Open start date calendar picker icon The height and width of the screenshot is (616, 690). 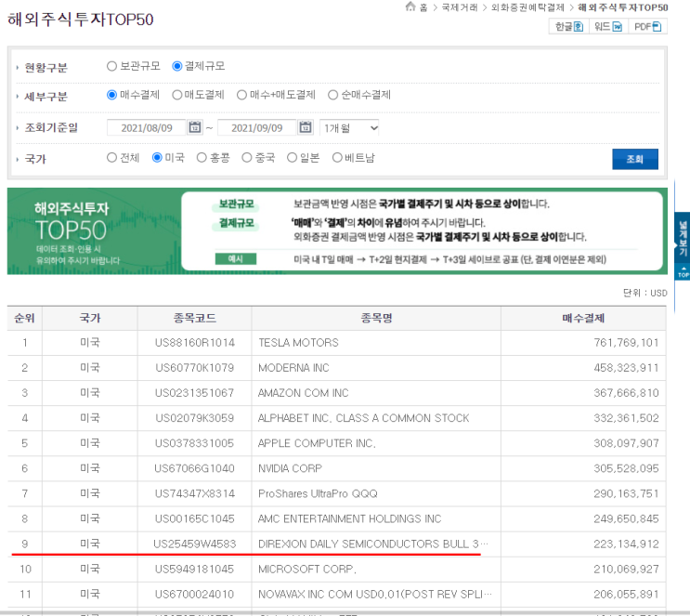pos(194,127)
